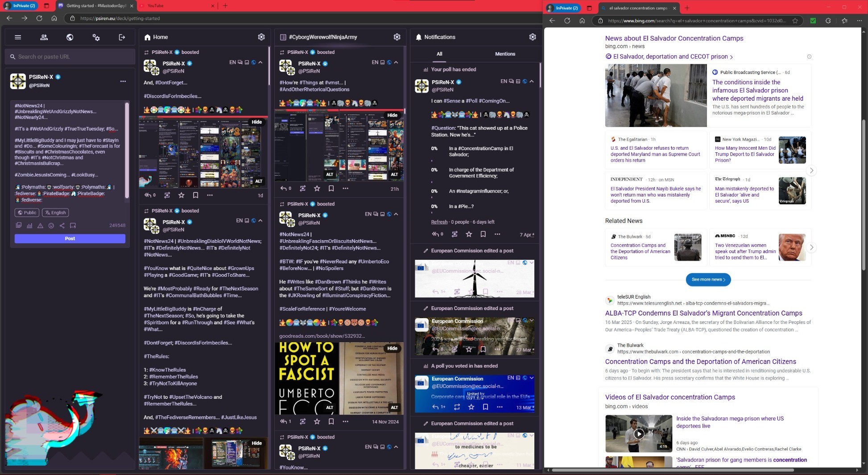Bookmark the post dated 21h

[331, 188]
